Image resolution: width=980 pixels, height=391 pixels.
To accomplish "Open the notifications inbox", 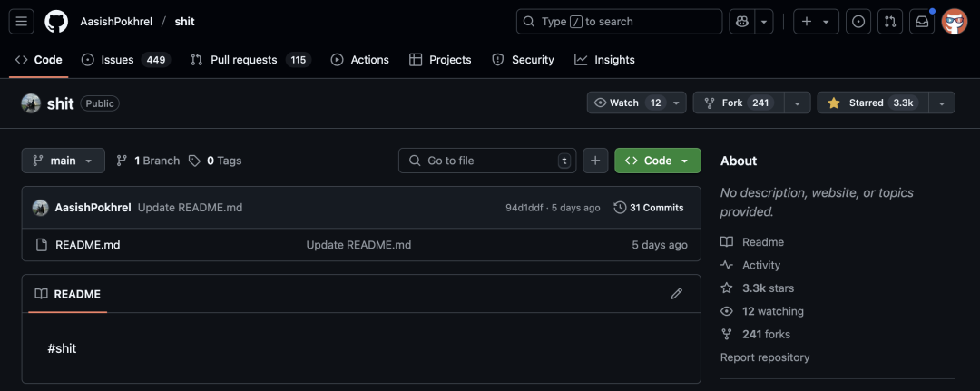I will tap(922, 22).
